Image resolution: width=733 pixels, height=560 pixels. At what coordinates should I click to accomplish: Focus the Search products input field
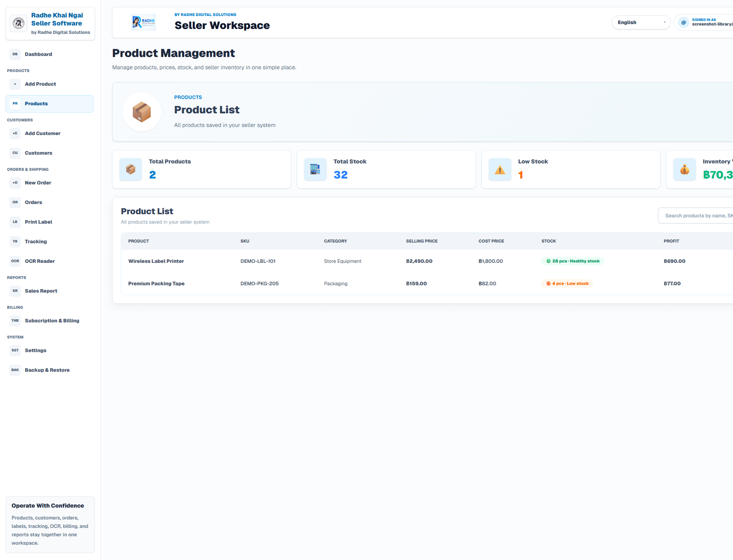pos(696,216)
